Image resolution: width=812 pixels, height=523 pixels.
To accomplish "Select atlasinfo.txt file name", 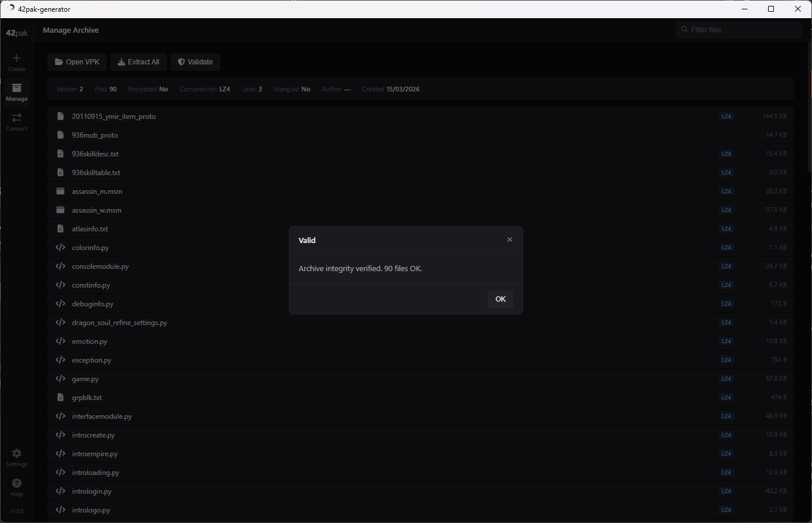I will 90,229.
